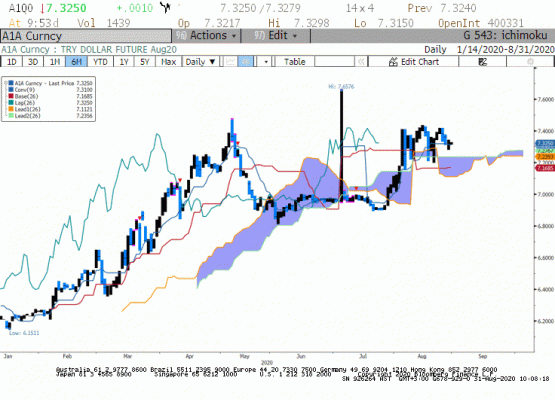Toggle the 6M range button
The width and height of the screenshot is (555, 400).
point(76,62)
